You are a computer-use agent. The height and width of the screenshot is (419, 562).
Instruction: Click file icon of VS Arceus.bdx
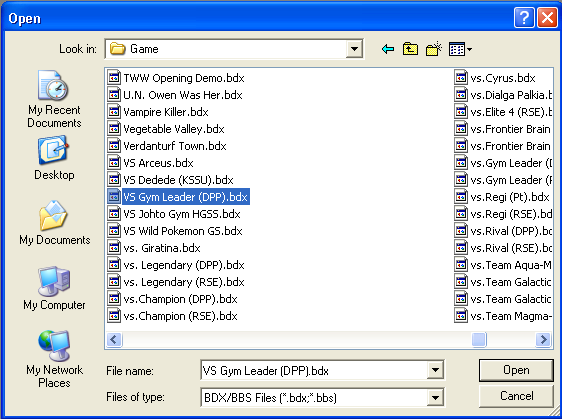(114, 163)
